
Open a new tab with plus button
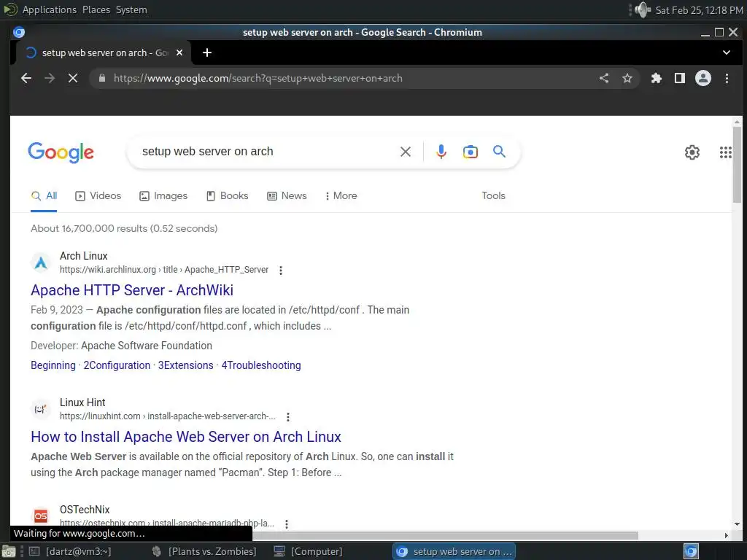tap(206, 52)
